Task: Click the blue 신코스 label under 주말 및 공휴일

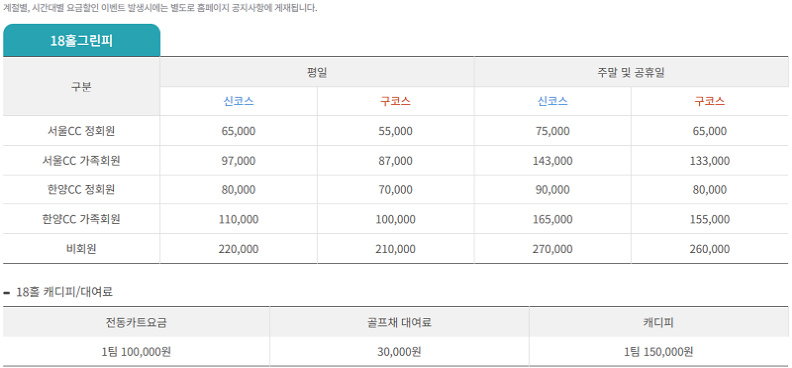Action: click(x=553, y=101)
